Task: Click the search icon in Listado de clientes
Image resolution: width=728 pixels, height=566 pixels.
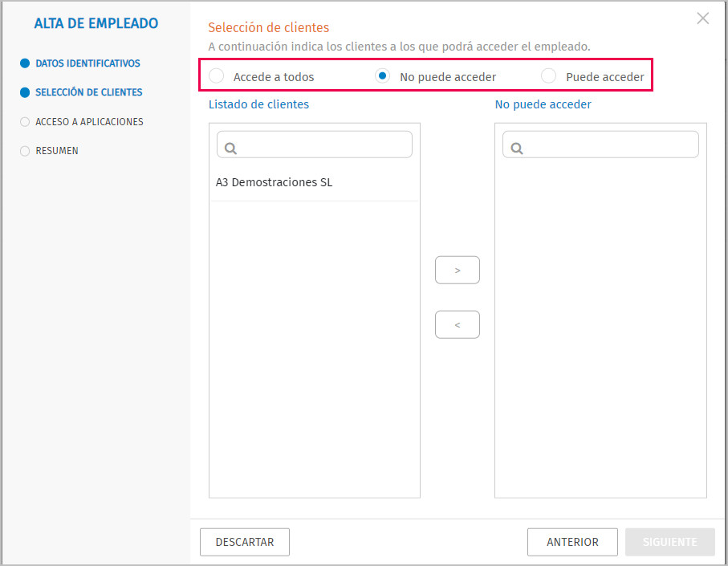Action: pos(230,148)
